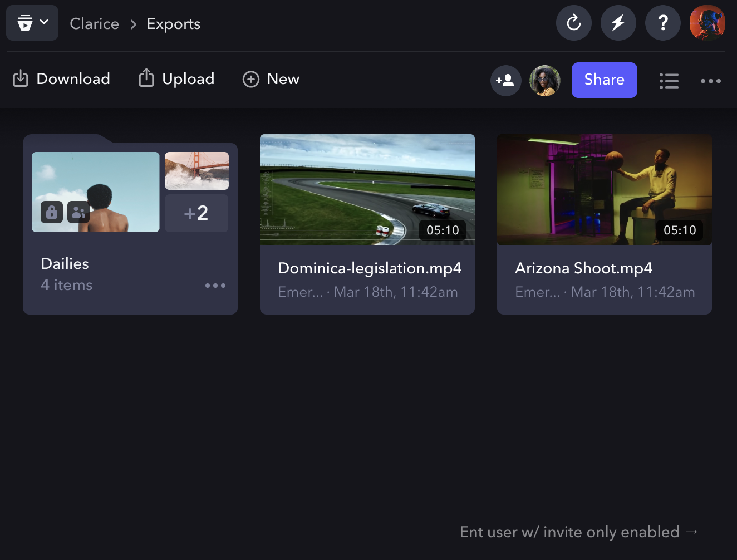Open the lightning bolt activity icon
The width and height of the screenshot is (737, 560).
618,23
